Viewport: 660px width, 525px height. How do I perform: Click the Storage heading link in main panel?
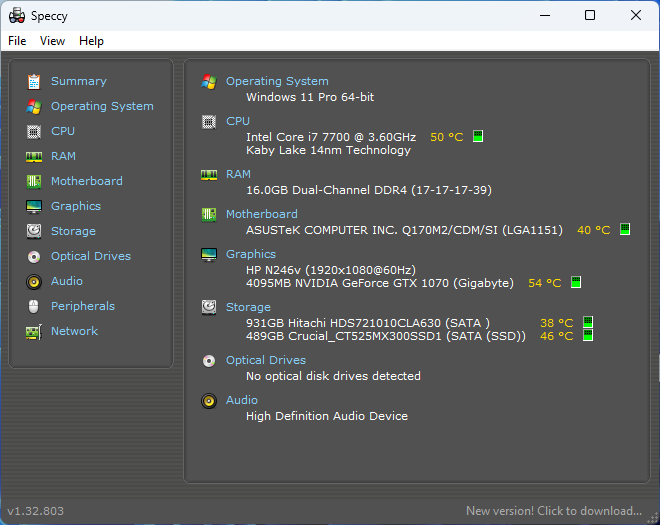tap(248, 307)
